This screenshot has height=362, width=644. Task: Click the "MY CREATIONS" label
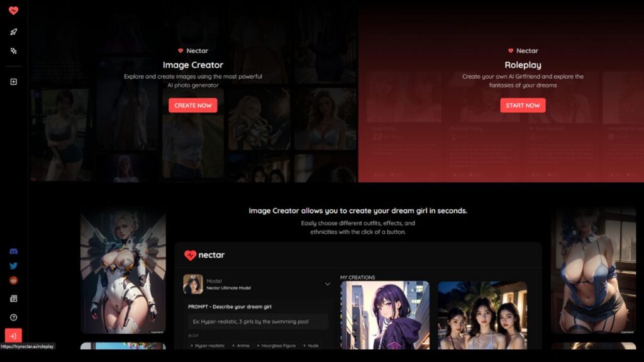pos(358,277)
